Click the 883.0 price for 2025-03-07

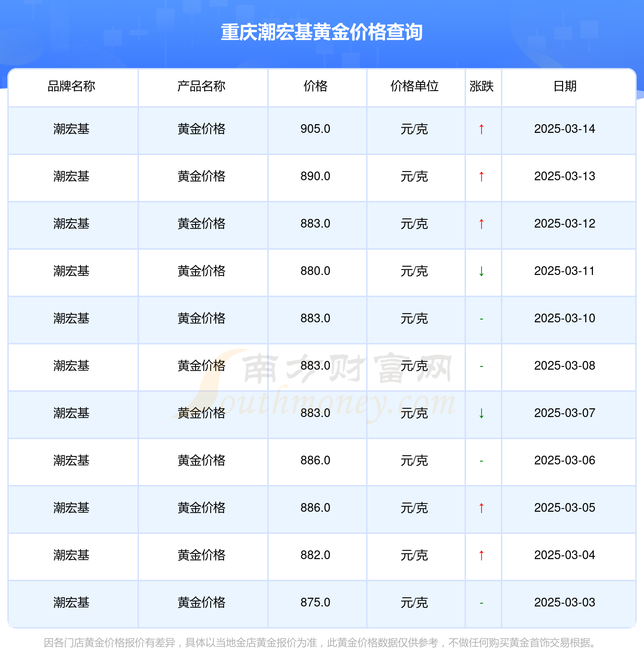(316, 413)
